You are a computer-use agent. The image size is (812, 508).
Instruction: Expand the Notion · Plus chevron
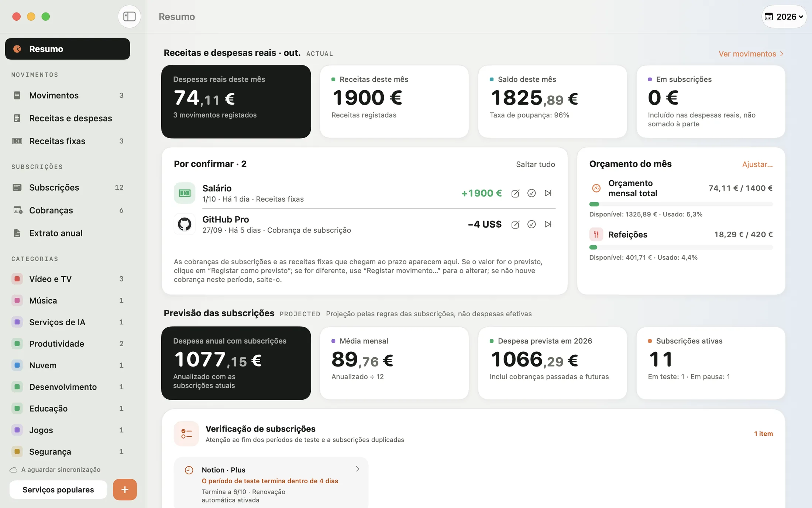(357, 469)
